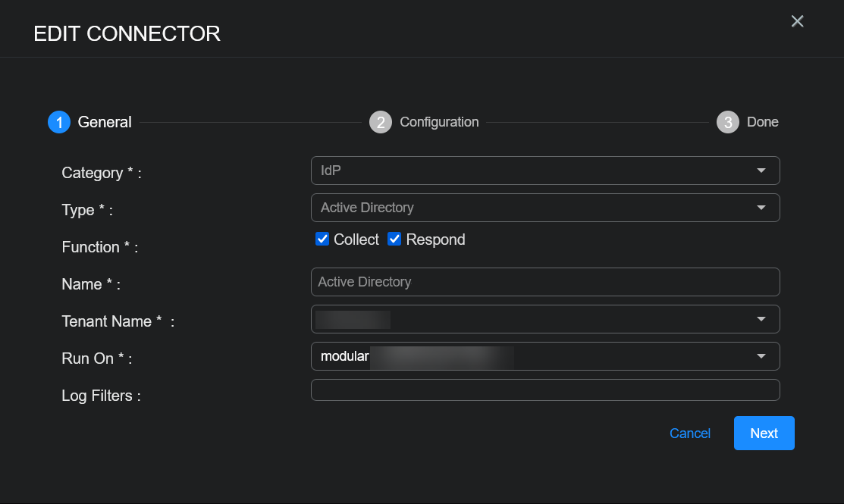844x504 pixels.
Task: Click the Type field's dropdown arrow
Action: (x=761, y=208)
